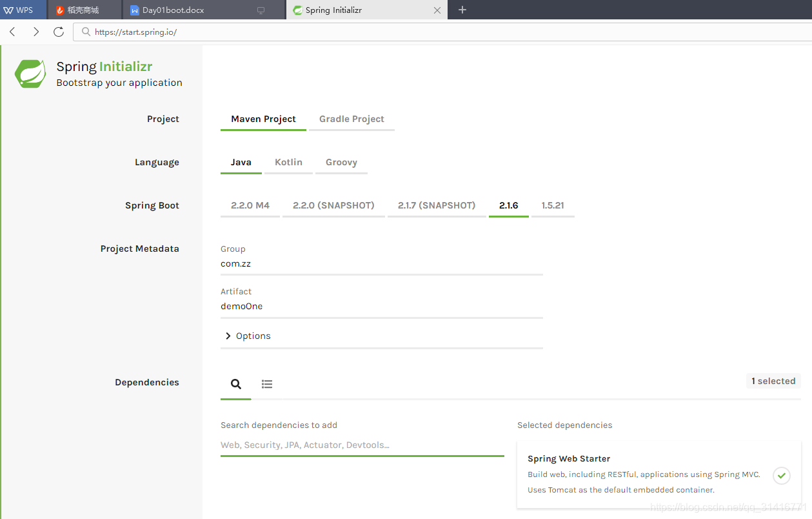Select Maven Project
The image size is (812, 519).
263,119
